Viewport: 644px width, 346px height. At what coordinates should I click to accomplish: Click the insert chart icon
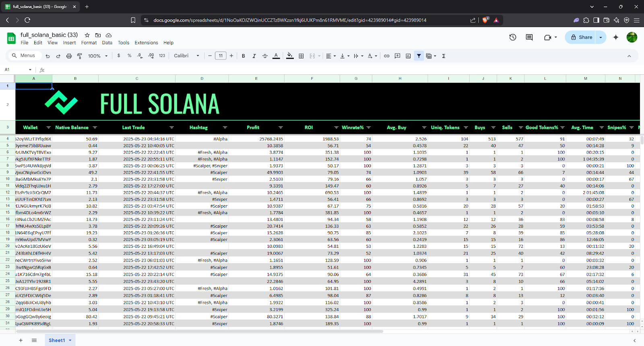pos(408,56)
